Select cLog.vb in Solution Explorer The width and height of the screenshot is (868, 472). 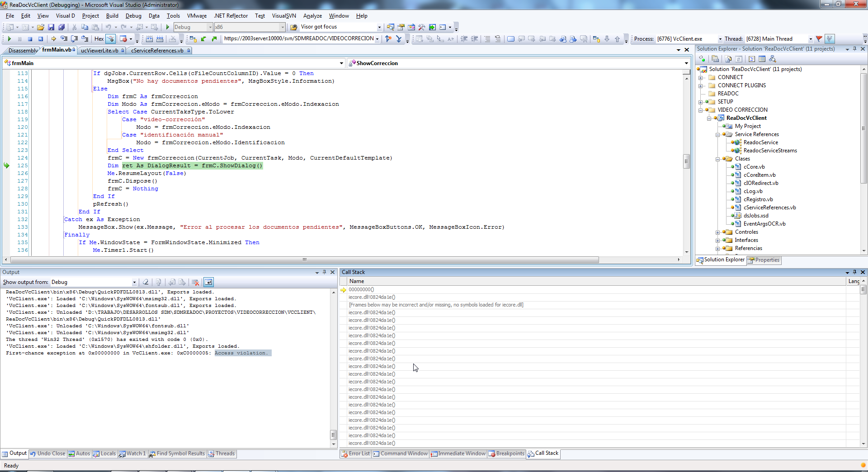(753, 191)
